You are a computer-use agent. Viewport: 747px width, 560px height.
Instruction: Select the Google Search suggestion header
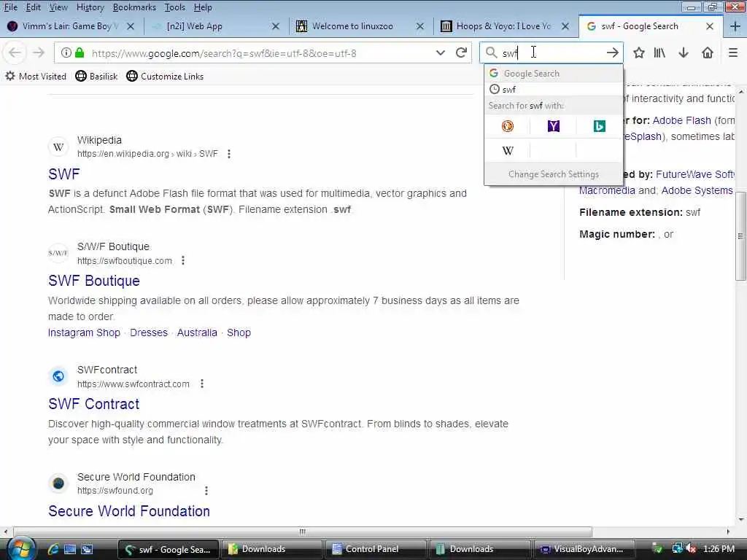[554, 74]
